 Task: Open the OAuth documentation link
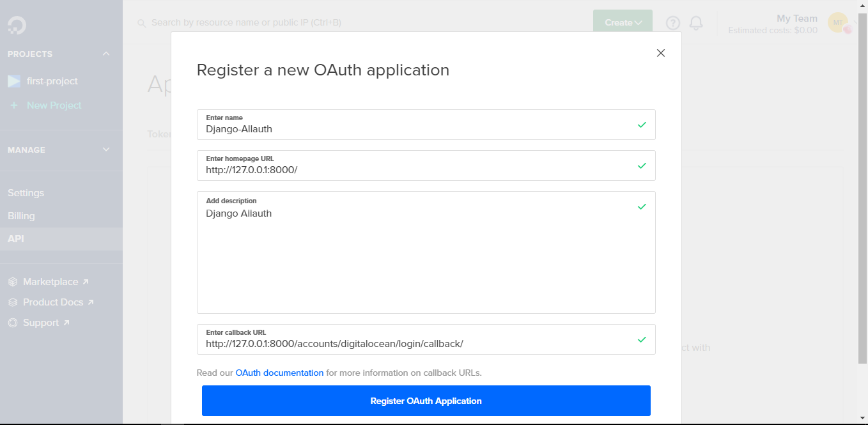(279, 373)
